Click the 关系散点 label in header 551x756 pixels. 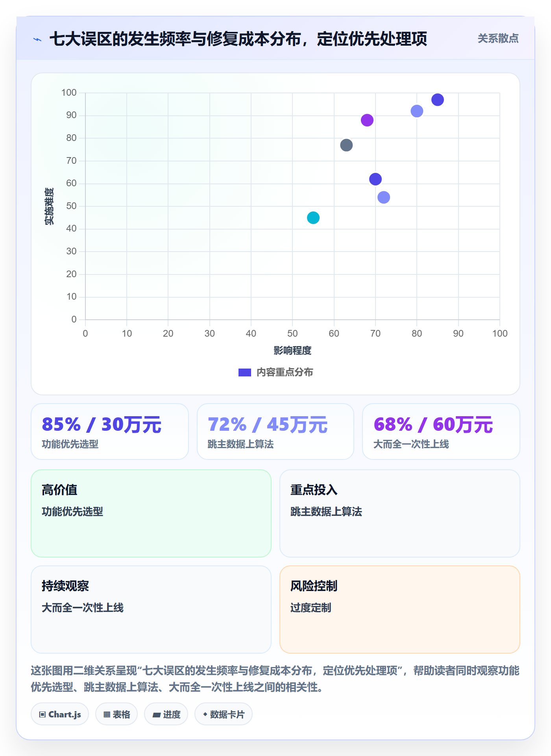click(x=498, y=39)
